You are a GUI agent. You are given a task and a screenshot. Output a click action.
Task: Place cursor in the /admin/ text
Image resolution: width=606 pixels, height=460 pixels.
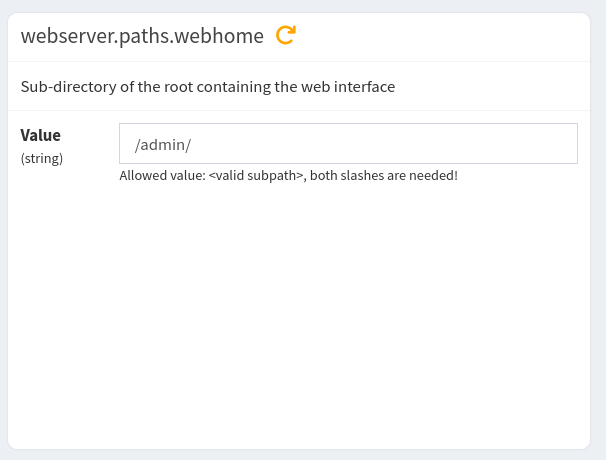coord(162,145)
